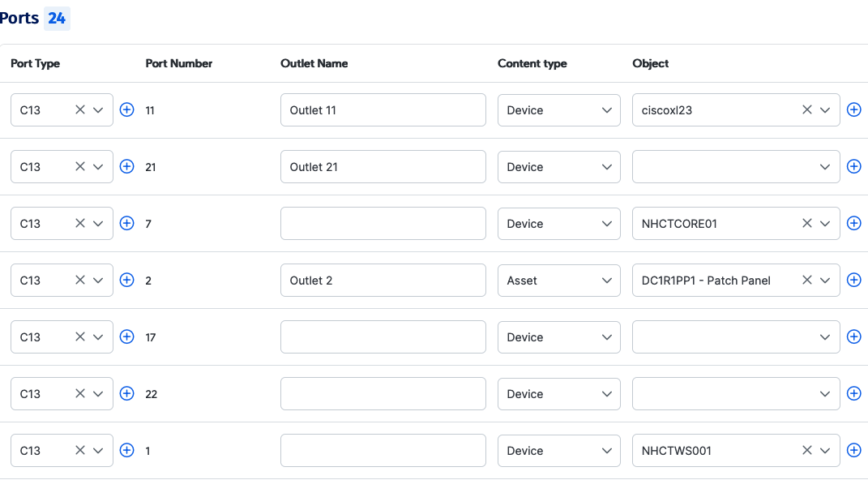The height and width of the screenshot is (480, 868).
Task: Expand the empty Object dropdown on Port 17
Action: pyautogui.click(x=824, y=336)
